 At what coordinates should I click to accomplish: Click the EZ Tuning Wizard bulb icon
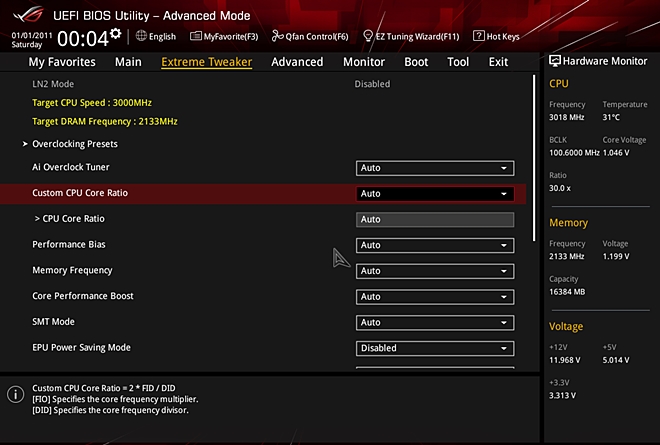pos(368,36)
